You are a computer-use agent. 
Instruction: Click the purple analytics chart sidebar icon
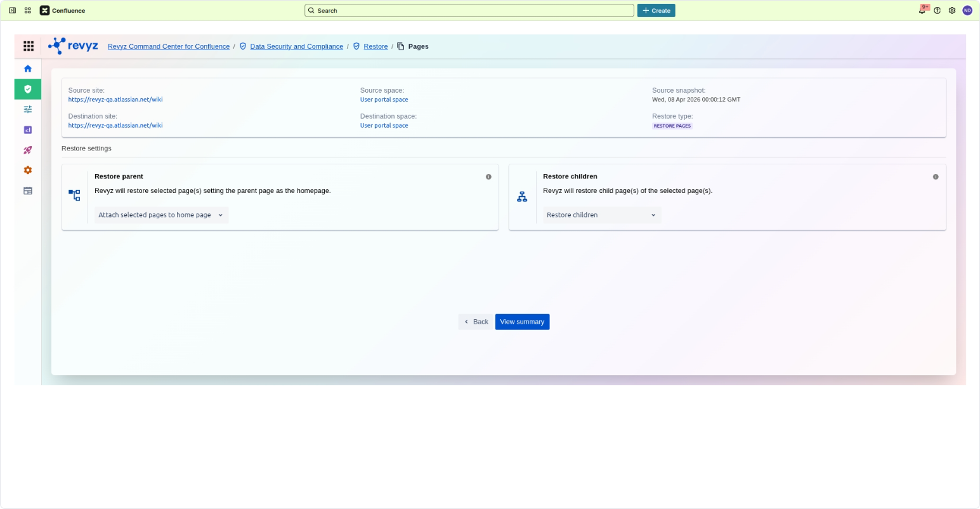tap(28, 130)
